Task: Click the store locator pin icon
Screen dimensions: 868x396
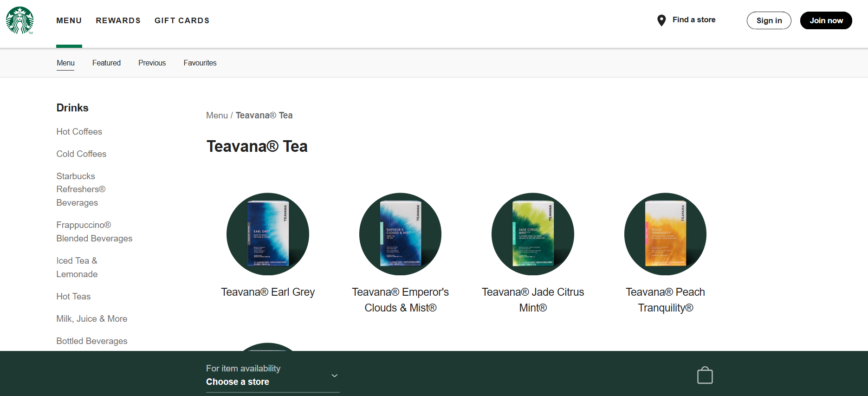Action: (x=661, y=20)
